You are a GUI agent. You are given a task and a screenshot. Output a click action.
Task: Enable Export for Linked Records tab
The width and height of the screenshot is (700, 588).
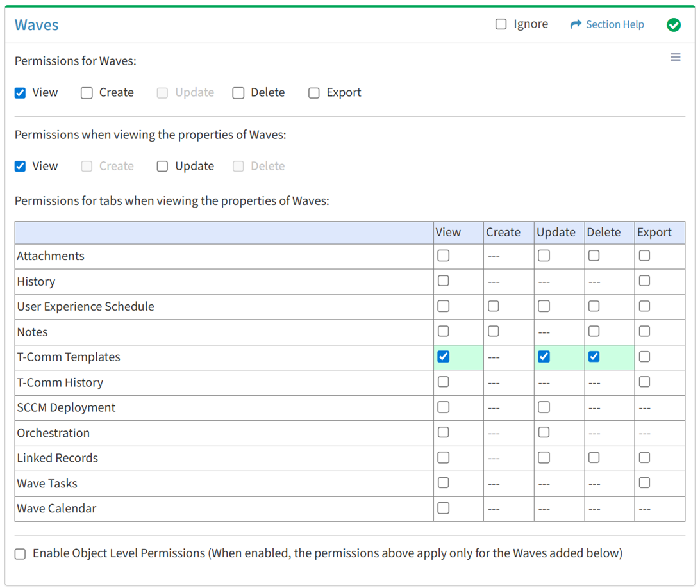644,458
